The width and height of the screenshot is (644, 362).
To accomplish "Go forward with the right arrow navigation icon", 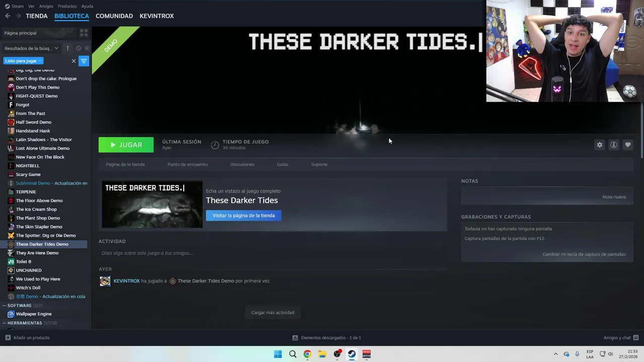I will click(19, 16).
